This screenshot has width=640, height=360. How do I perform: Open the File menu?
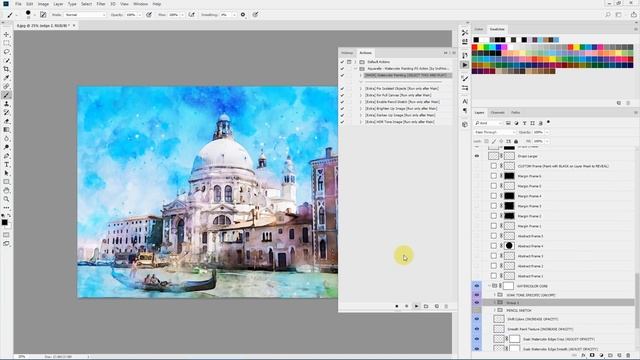(x=18, y=4)
